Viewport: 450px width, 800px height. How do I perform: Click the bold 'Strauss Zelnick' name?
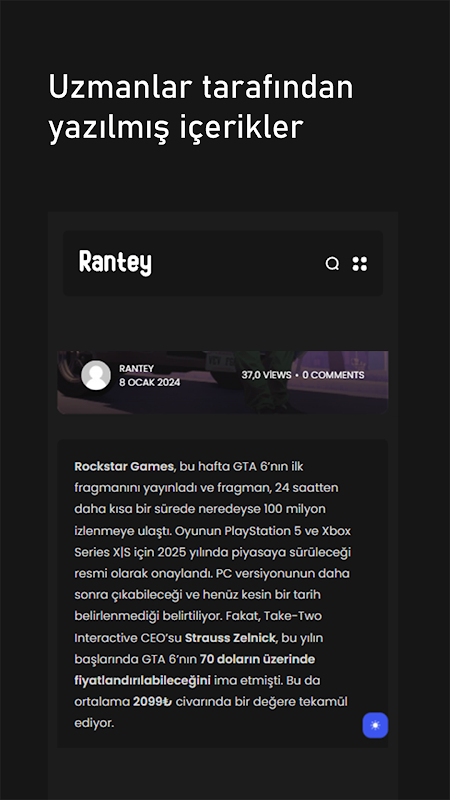coord(230,638)
